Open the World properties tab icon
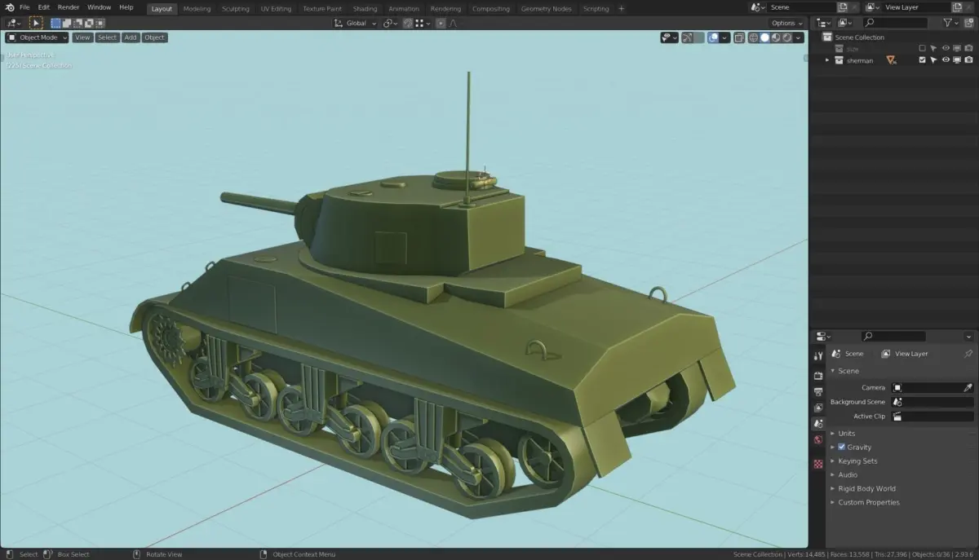 coord(818,439)
